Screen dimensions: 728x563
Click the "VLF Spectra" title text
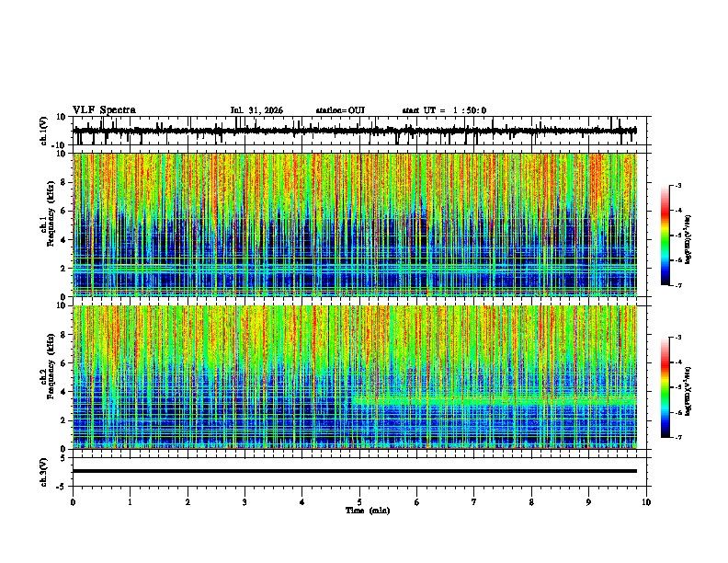[x=105, y=110]
